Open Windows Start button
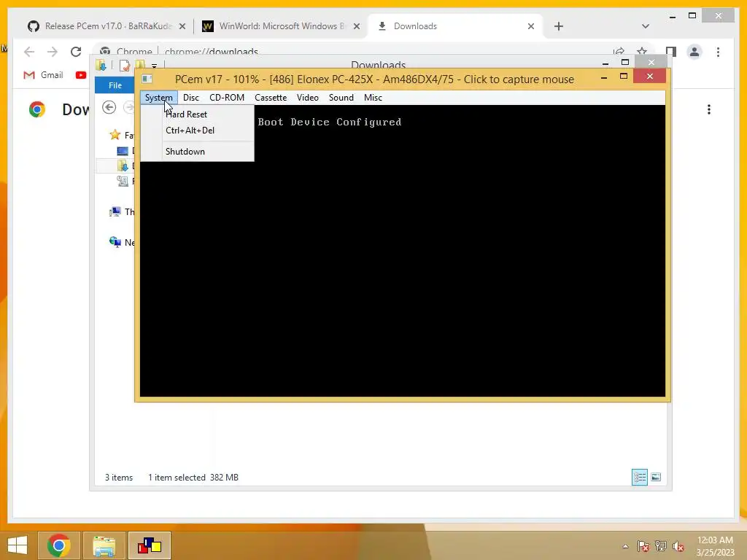The image size is (747, 560). (x=18, y=545)
